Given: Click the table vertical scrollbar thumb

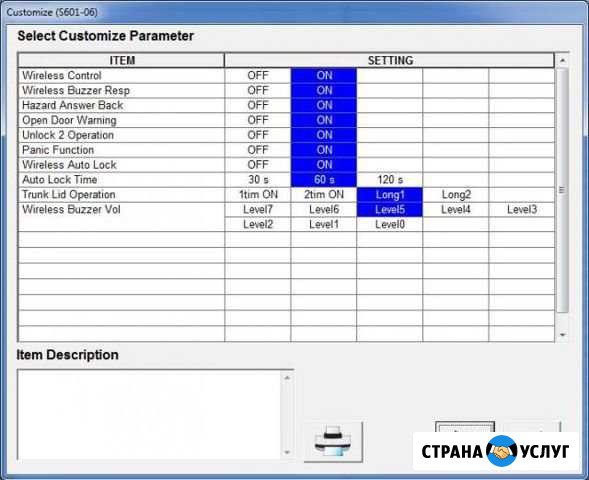Looking at the screenshot, I should pyautogui.click(x=562, y=190).
